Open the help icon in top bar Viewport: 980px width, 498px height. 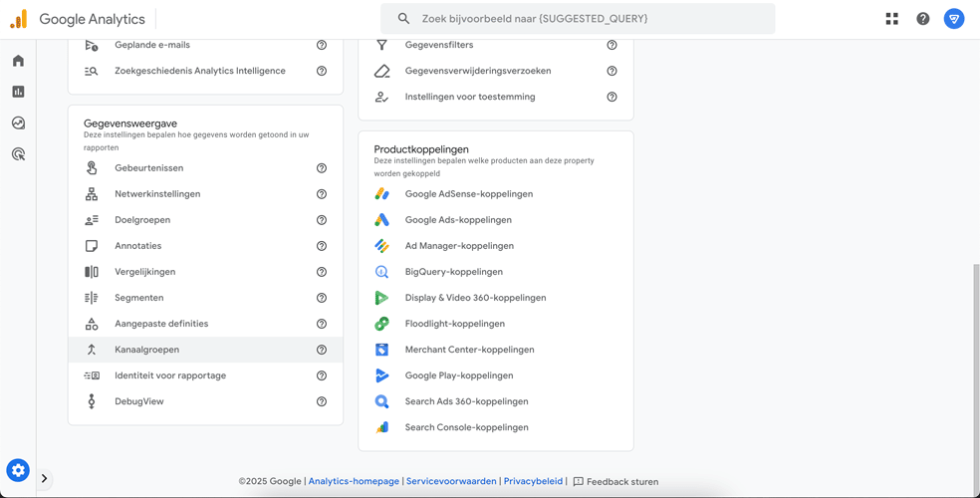(923, 19)
